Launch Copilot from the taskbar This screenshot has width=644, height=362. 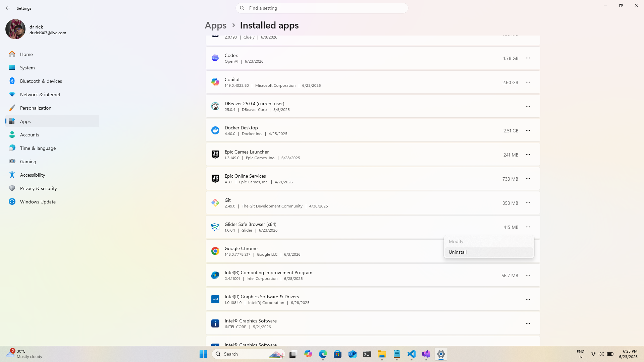coord(308,354)
